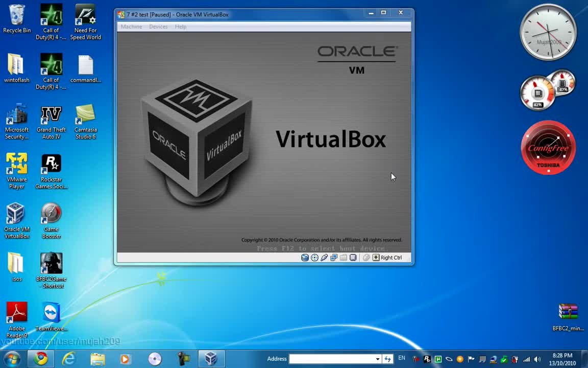
Task: Open the Devices menu
Action: [158, 27]
